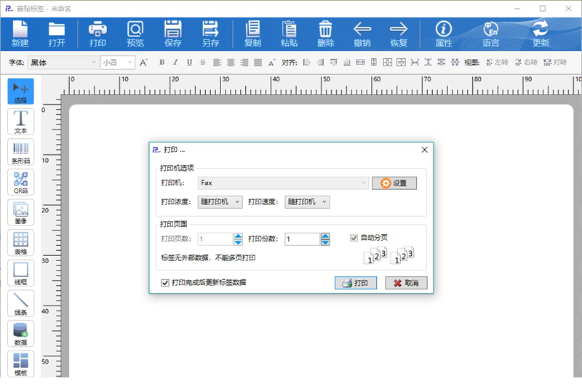
Task: Click the 另存 (Save As) icon
Action: [210, 33]
